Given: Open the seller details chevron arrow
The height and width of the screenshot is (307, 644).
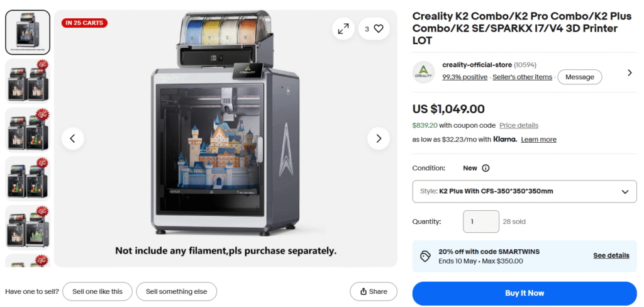Looking at the screenshot, I should pyautogui.click(x=630, y=72).
